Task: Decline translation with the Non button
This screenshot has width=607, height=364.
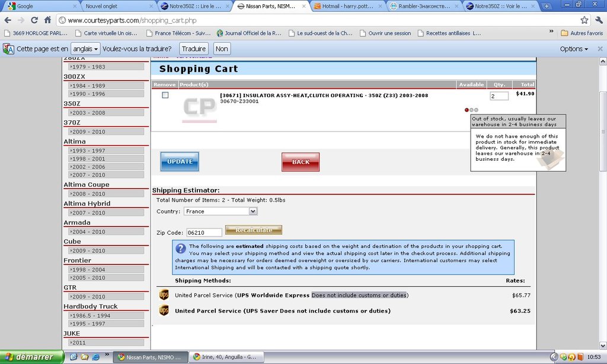Action: pos(222,49)
